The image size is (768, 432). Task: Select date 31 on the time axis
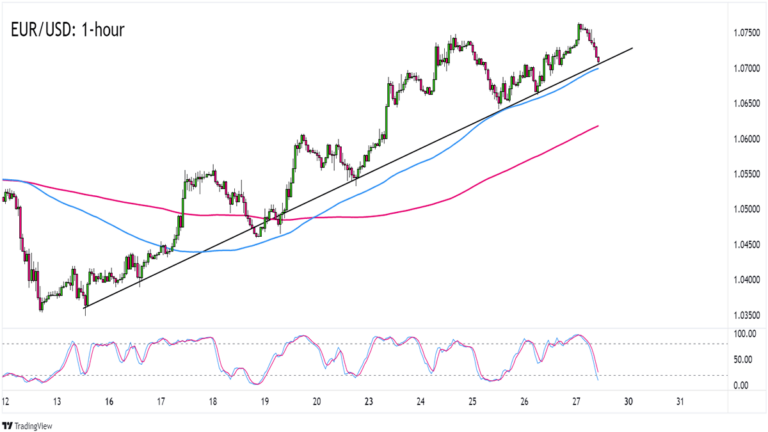[680, 402]
